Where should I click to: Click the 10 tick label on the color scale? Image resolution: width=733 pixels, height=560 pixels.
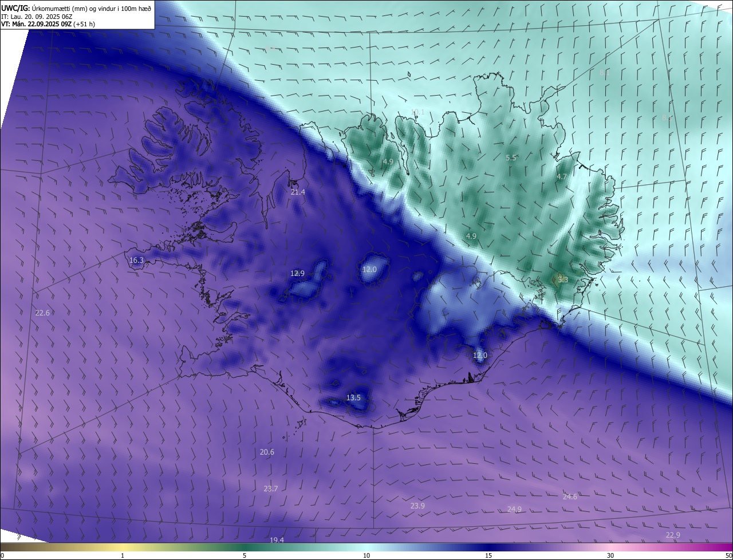click(366, 555)
